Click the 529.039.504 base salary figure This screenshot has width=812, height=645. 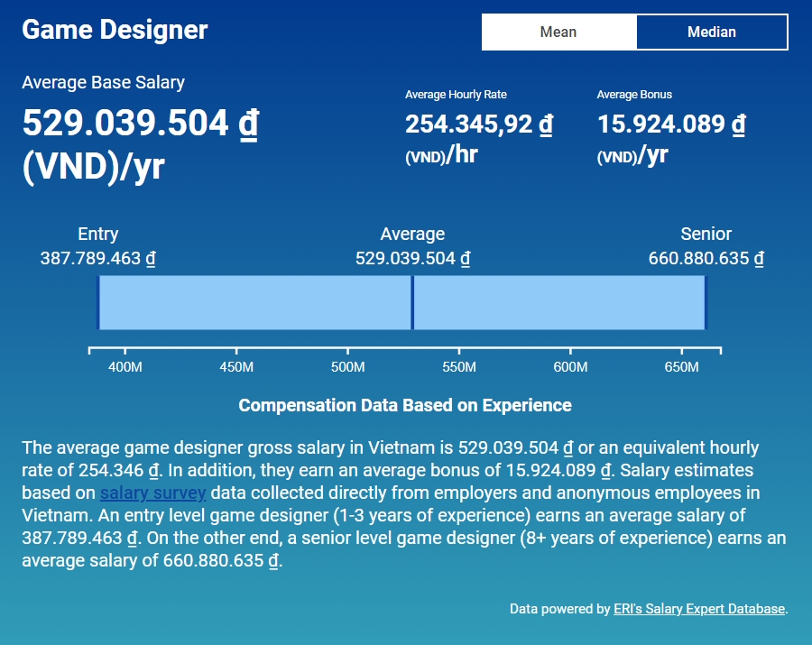(x=141, y=124)
